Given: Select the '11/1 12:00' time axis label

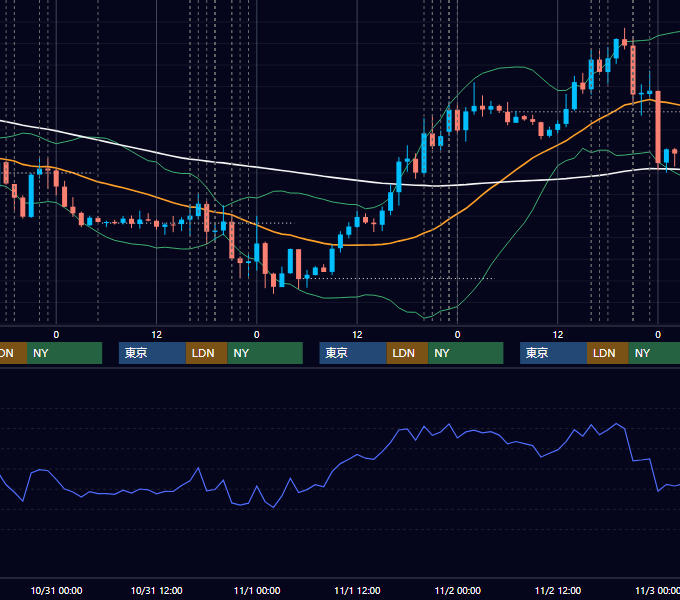Looking at the screenshot, I should (x=357, y=590).
